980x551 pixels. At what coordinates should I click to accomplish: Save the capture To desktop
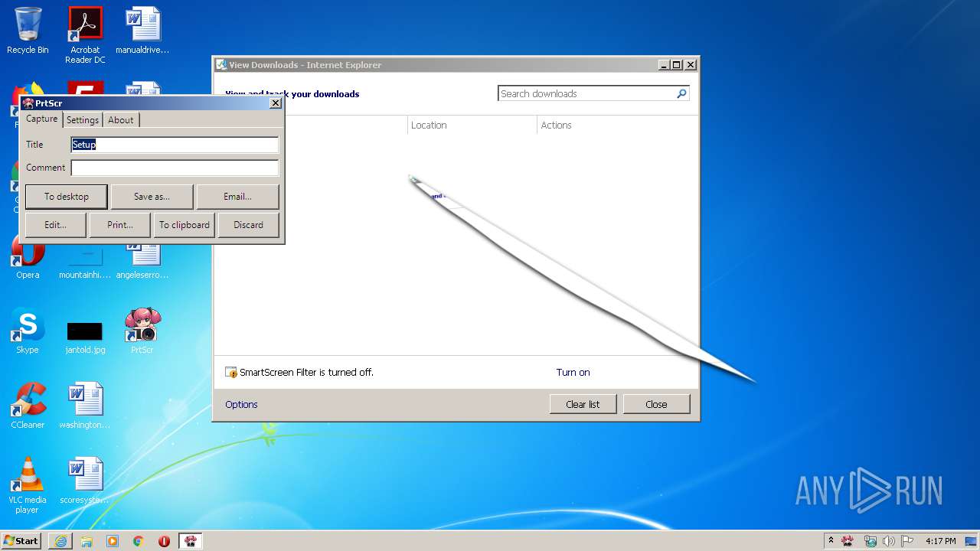(x=67, y=197)
